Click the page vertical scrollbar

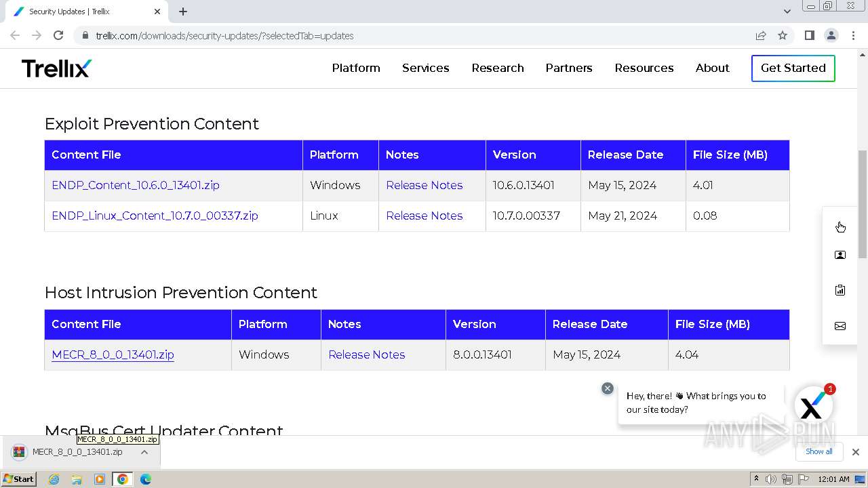(863, 203)
